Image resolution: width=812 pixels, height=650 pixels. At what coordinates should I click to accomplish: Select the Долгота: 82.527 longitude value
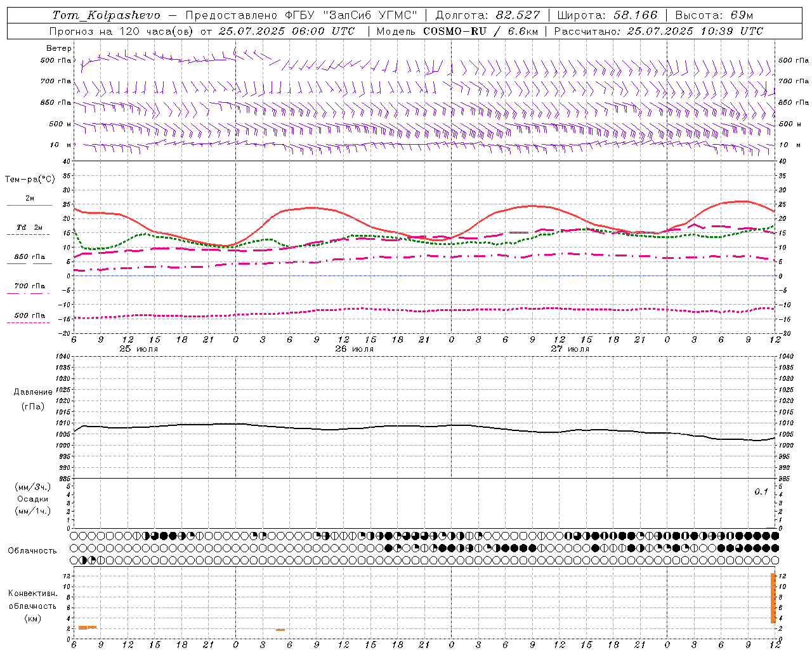(x=487, y=15)
